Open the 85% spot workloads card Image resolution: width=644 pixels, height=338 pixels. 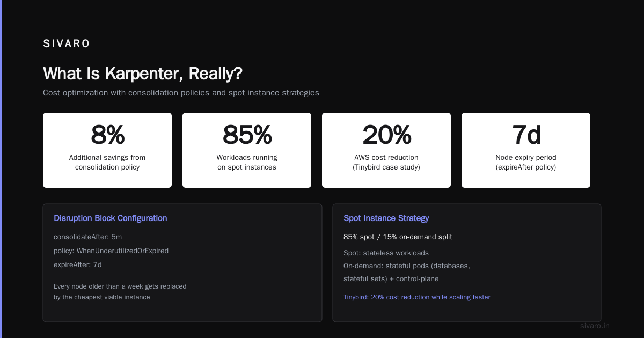[247, 150]
